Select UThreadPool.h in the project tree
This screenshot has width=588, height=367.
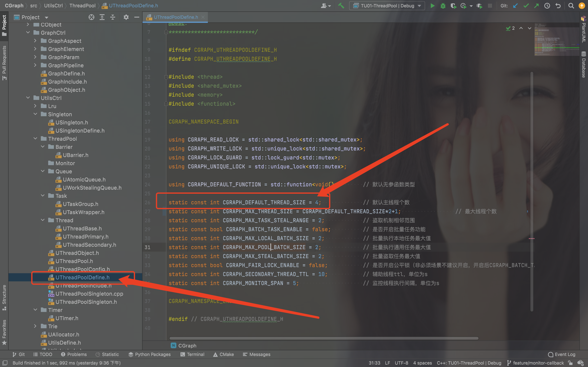tap(74, 261)
